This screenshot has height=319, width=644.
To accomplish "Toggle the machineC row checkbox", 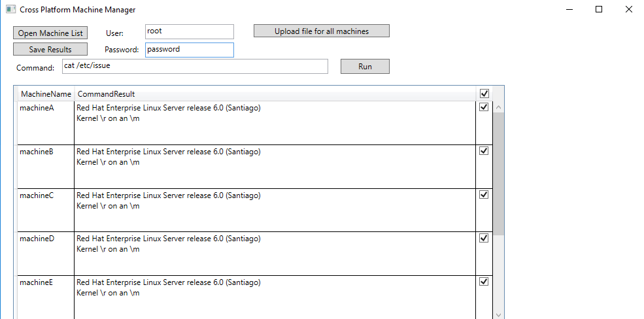I will click(484, 195).
